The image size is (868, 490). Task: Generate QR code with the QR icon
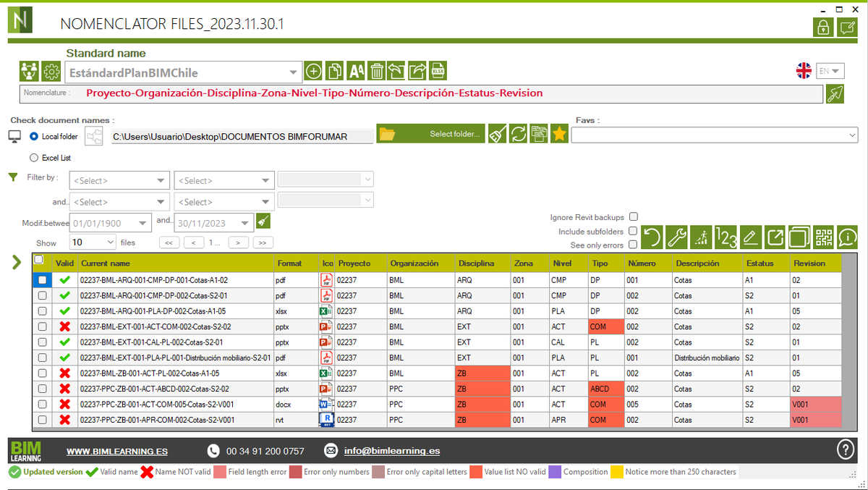pyautogui.click(x=824, y=236)
